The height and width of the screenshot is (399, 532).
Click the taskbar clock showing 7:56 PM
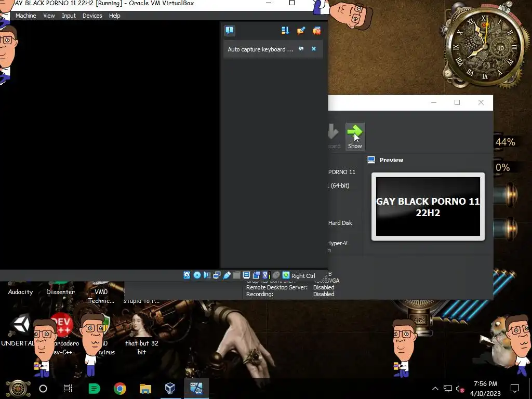tap(485, 389)
